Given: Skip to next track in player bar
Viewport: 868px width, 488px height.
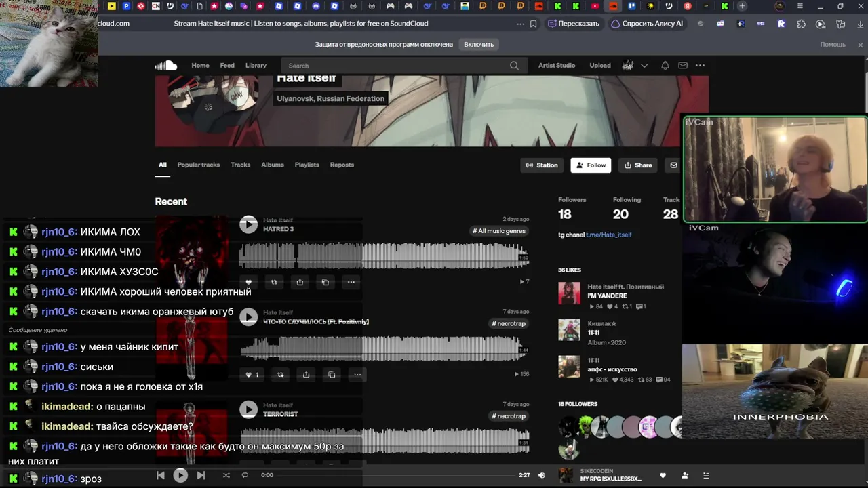Looking at the screenshot, I should tap(201, 475).
